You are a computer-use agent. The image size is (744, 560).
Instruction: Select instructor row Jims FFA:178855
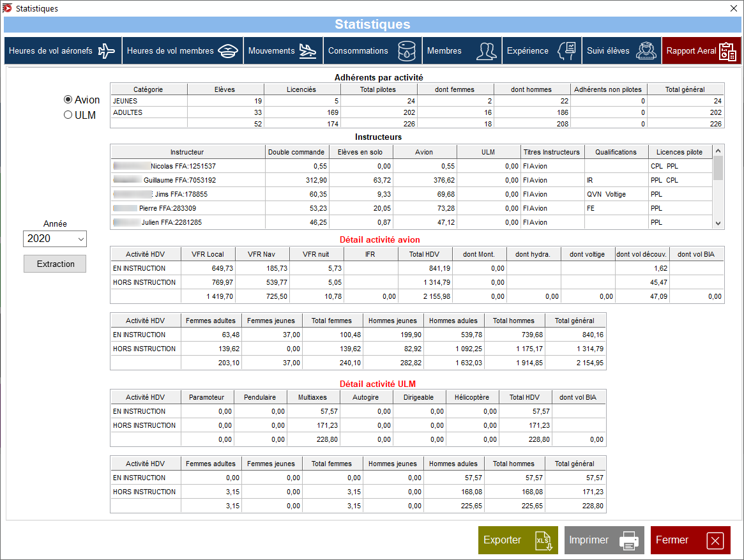tap(411, 194)
